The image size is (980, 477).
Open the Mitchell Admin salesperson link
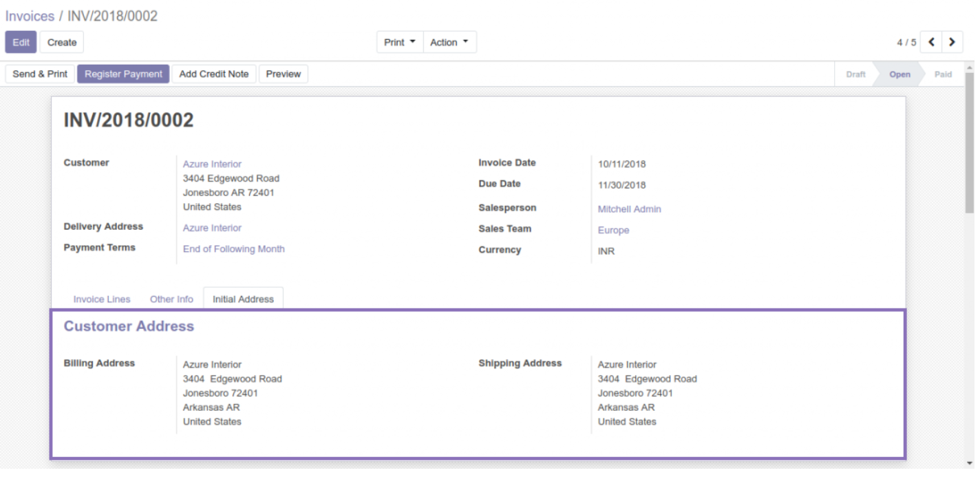[x=629, y=209]
